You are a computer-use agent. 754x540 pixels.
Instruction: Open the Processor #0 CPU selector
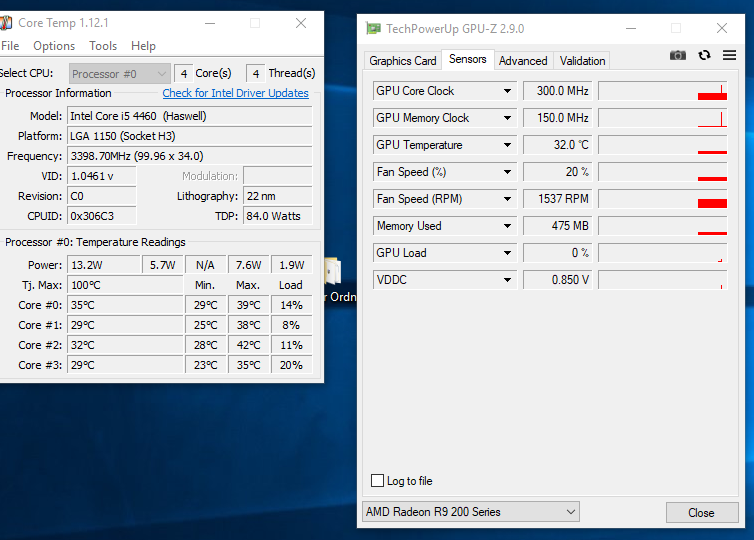[x=119, y=74]
